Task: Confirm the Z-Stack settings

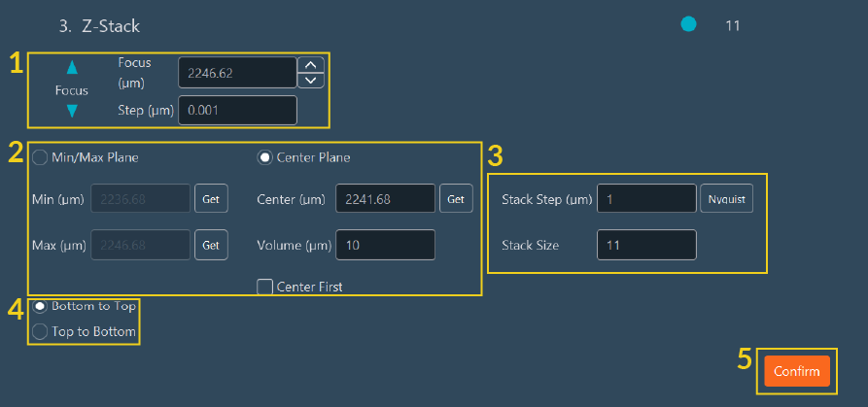Action: click(796, 372)
